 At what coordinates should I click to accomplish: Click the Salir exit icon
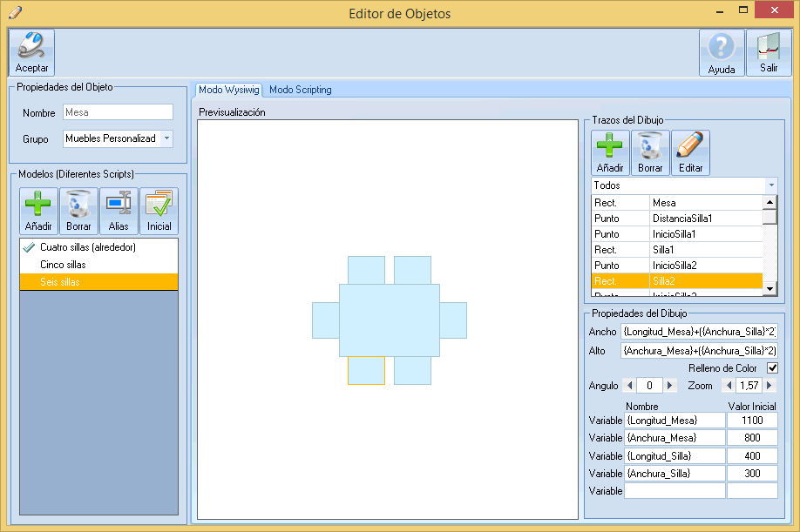point(769,52)
